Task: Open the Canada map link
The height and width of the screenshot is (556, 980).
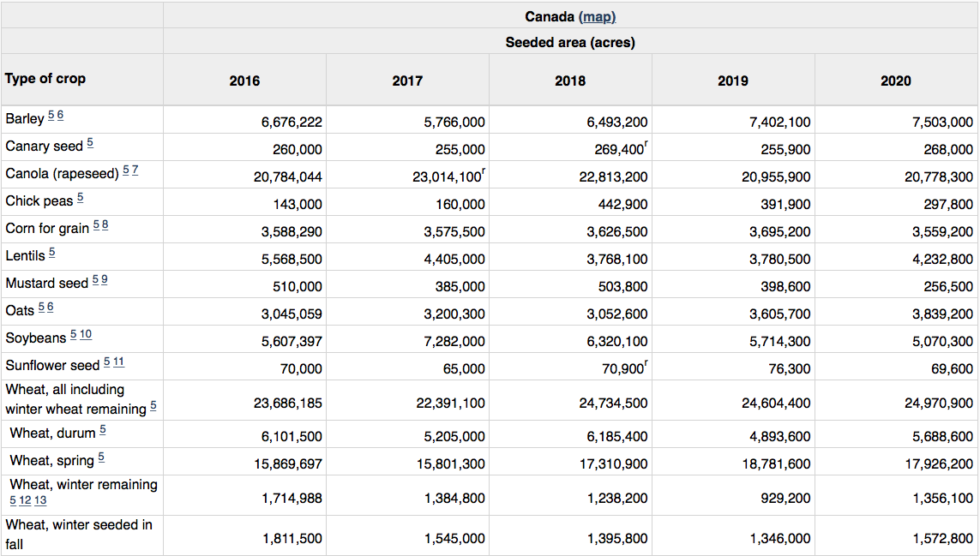Action: click(x=598, y=17)
